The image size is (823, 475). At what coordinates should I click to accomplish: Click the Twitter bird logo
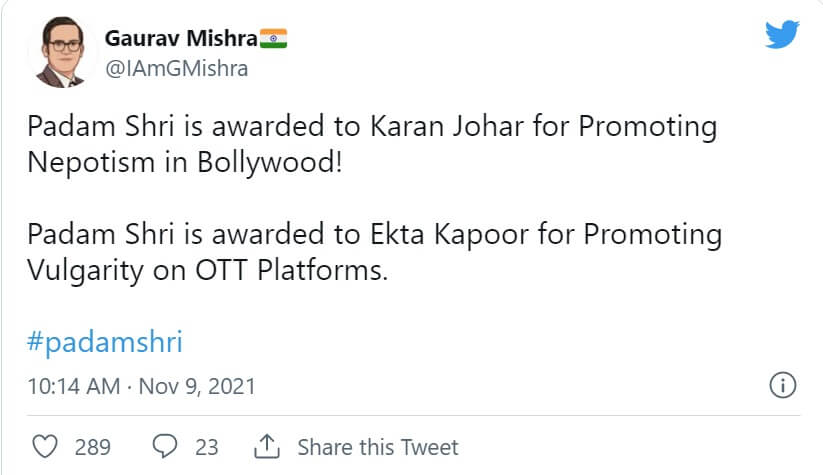(782, 35)
